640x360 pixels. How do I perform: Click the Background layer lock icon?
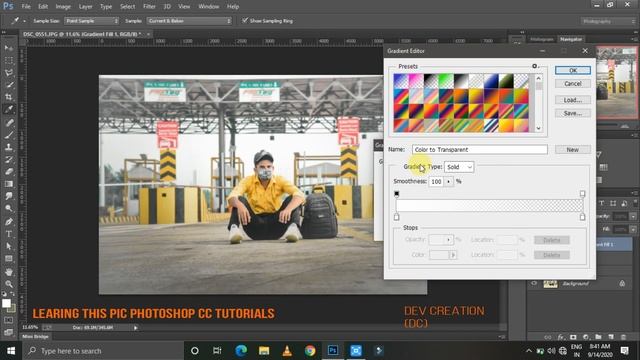[622, 283]
